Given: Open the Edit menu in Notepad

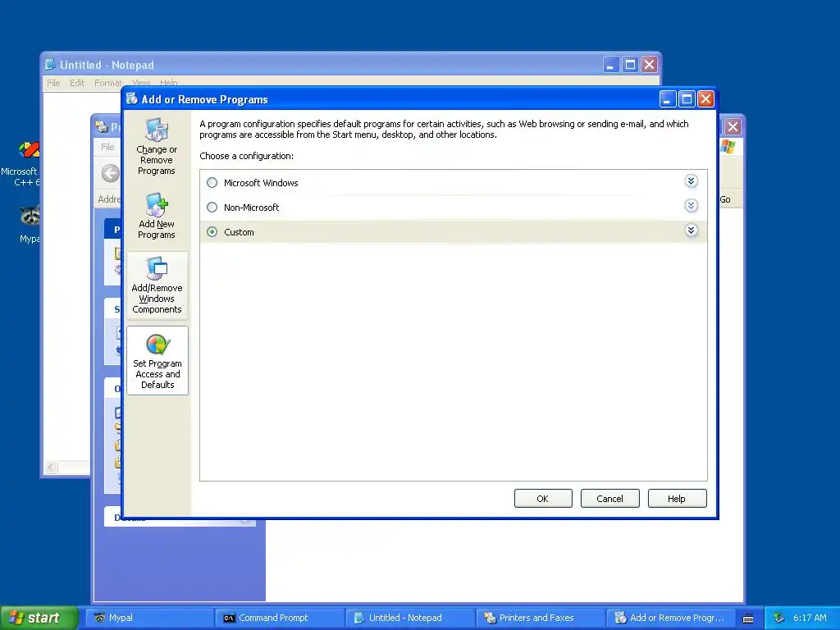Looking at the screenshot, I should tap(77, 83).
